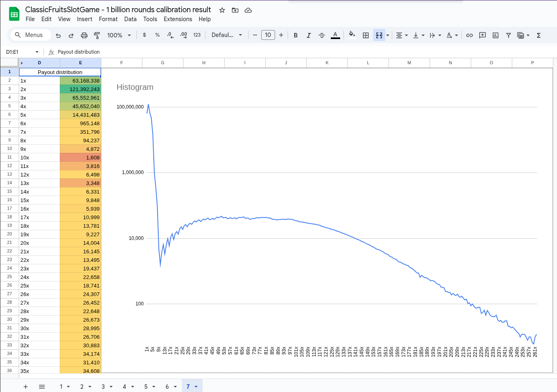Screen dimensions: 557x392
Task: Open the File menu
Action: click(30, 19)
